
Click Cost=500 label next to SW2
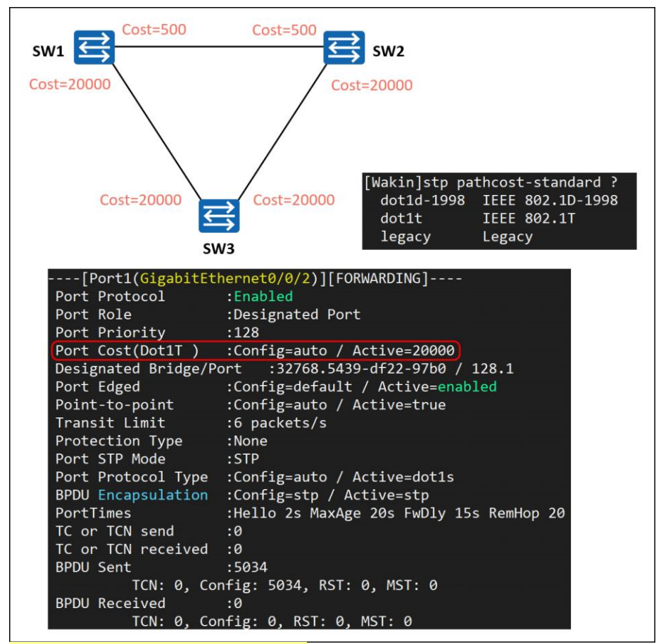284,30
